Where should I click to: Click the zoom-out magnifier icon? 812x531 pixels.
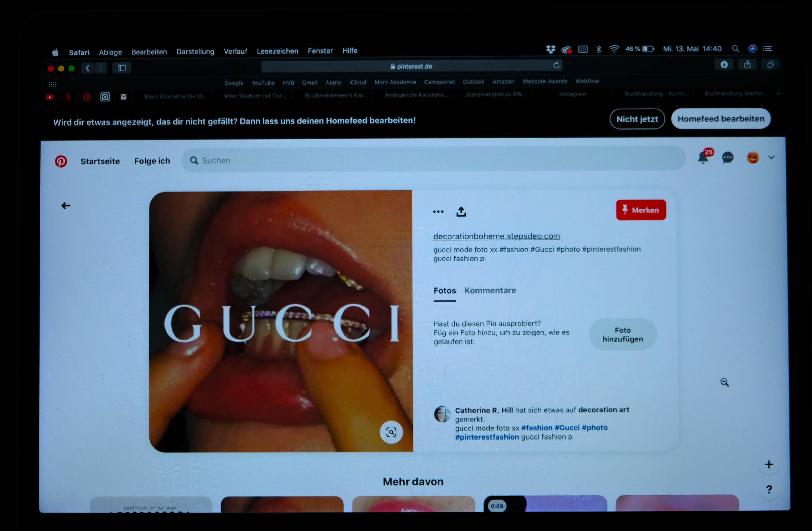tap(724, 382)
